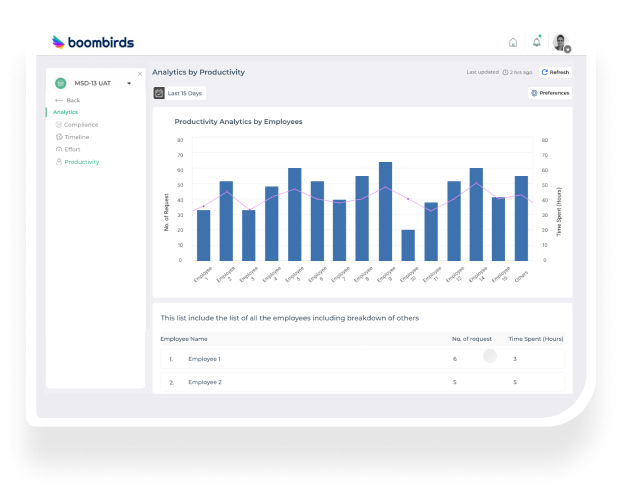Select the Employee 1 table row

pyautogui.click(x=360, y=358)
